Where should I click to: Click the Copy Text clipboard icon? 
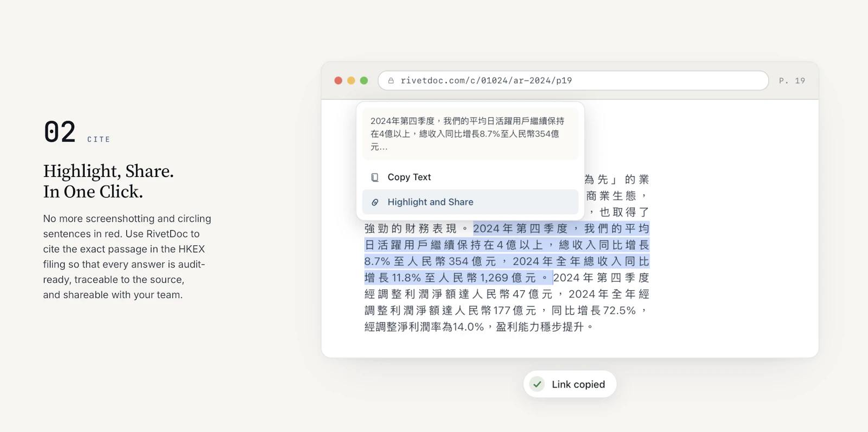375,177
